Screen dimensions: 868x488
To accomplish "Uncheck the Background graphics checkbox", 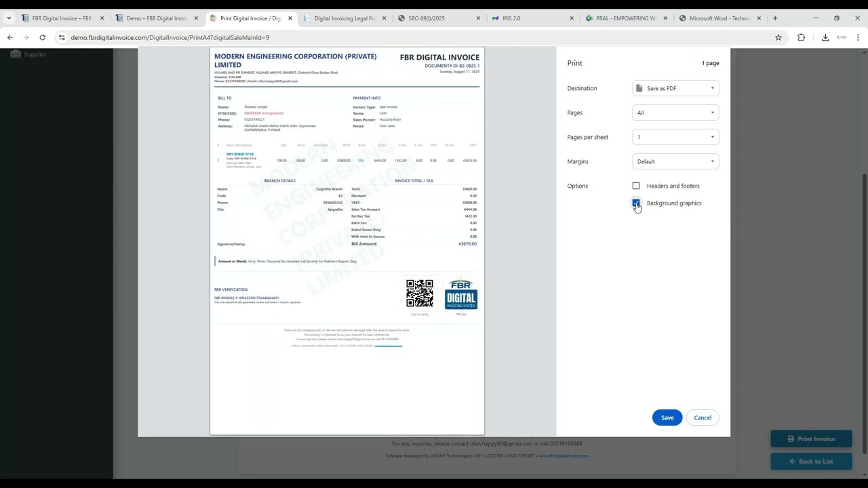I will coord(636,203).
